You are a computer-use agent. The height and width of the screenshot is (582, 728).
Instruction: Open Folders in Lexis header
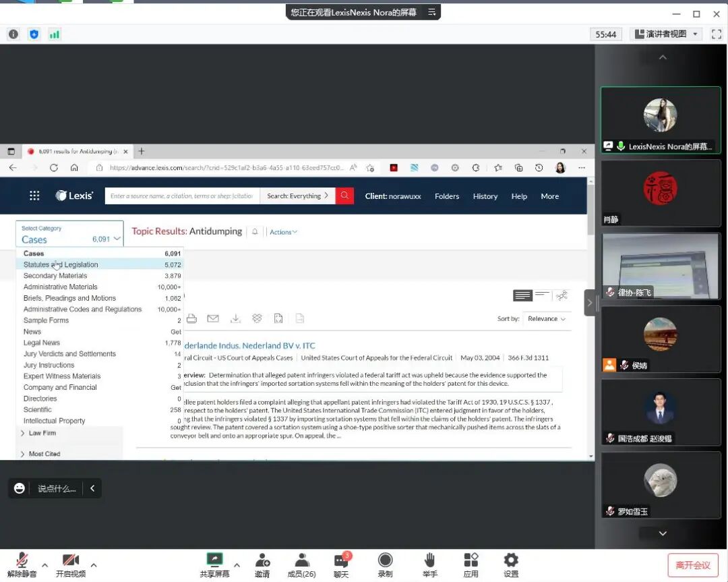click(447, 196)
